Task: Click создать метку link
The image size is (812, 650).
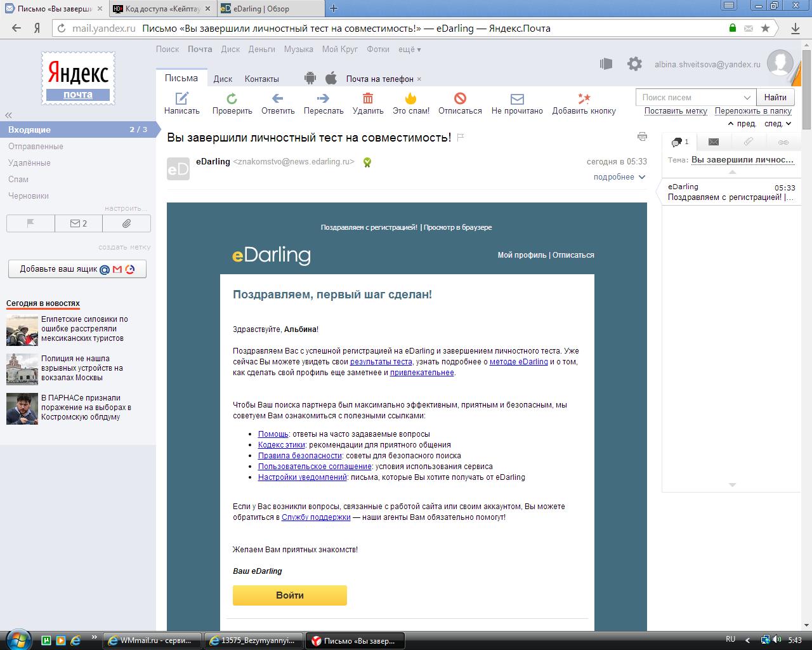Action: pyautogui.click(x=124, y=247)
